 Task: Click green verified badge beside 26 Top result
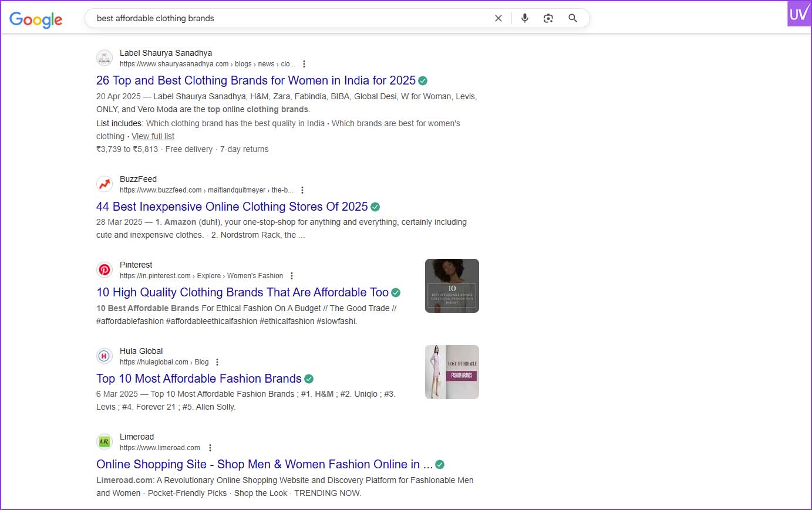pos(423,81)
